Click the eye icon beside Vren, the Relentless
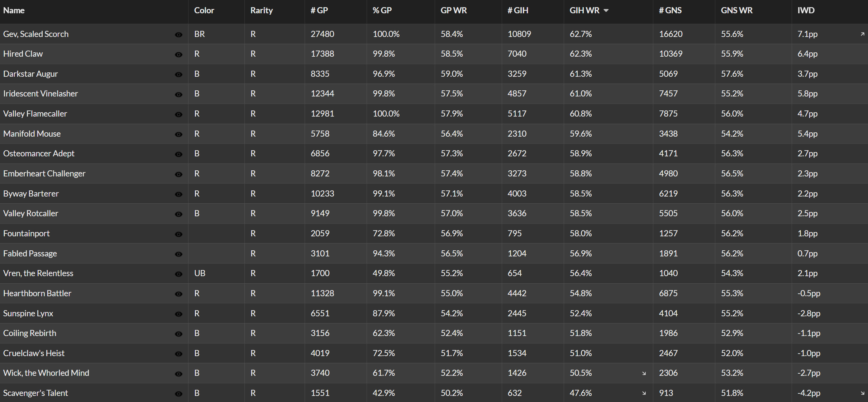Image resolution: width=868 pixels, height=402 pixels. [178, 274]
